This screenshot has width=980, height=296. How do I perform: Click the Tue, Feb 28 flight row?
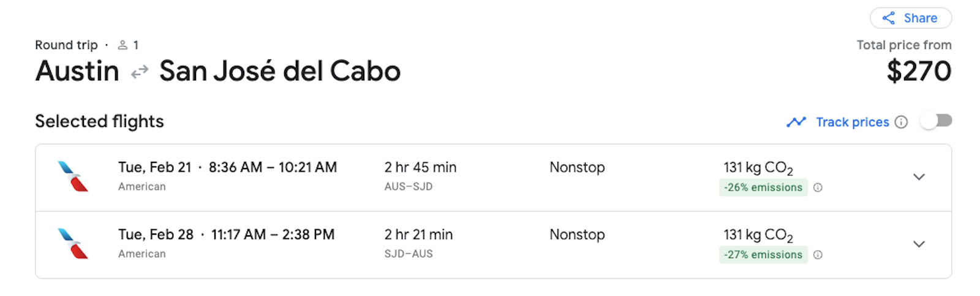(x=493, y=245)
